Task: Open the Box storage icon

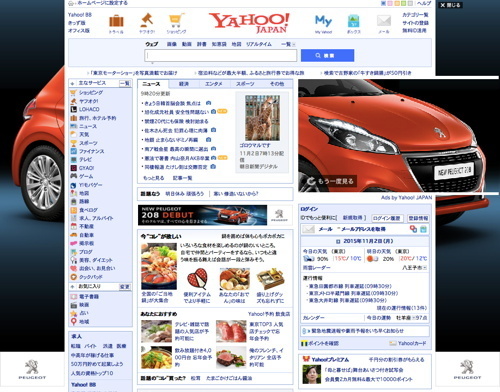Action: pyautogui.click(x=354, y=21)
